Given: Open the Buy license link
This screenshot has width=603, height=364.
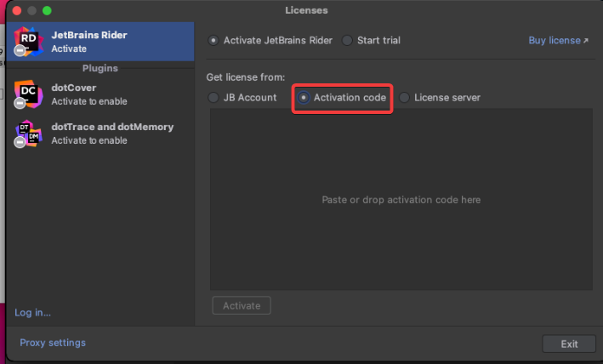Looking at the screenshot, I should pyautogui.click(x=558, y=40).
